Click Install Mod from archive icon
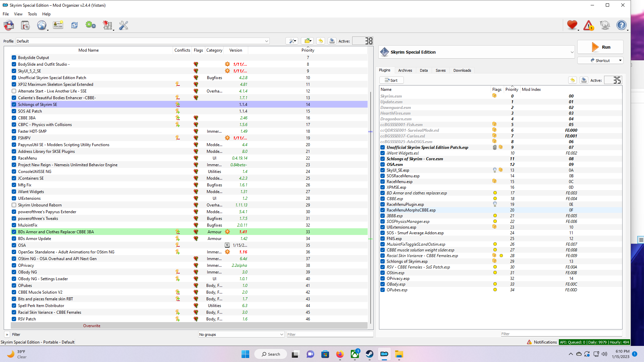Image resolution: width=644 pixels, height=362 pixels. [25, 25]
